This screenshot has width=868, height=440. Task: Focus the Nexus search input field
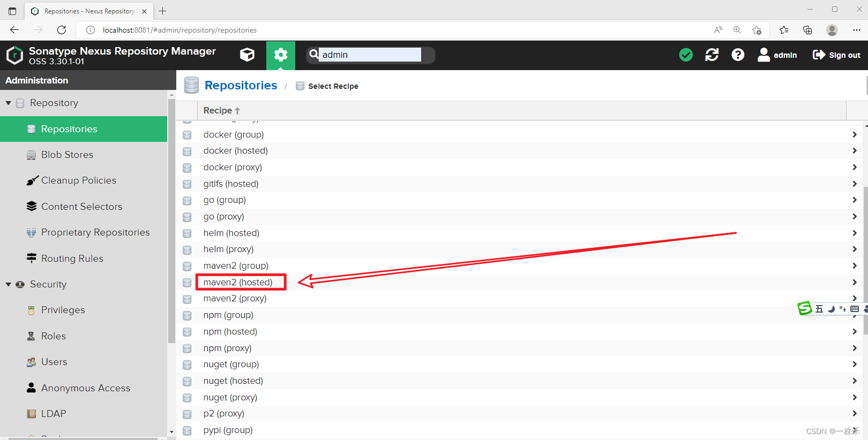click(x=370, y=55)
